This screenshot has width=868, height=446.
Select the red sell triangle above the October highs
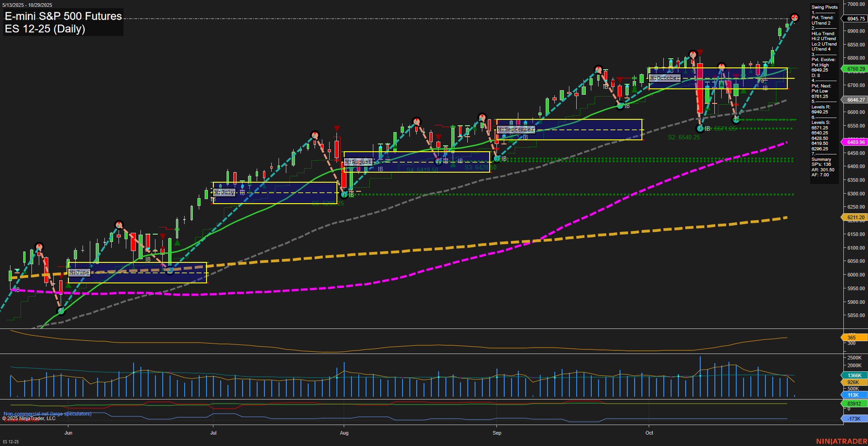point(700,52)
